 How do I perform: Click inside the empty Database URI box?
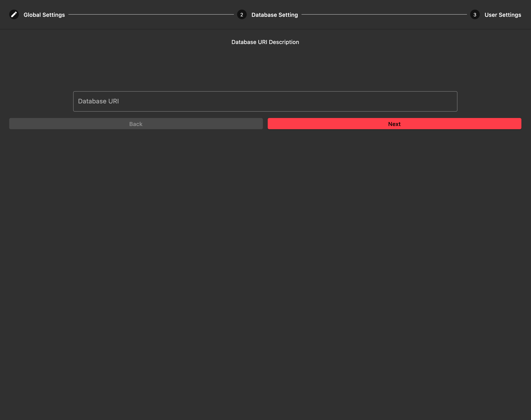click(265, 101)
